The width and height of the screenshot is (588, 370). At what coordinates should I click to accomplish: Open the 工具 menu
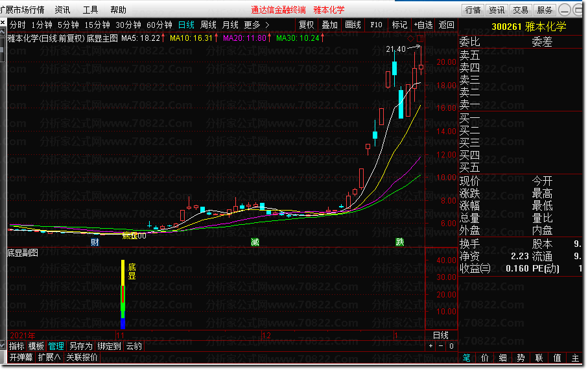90,10
